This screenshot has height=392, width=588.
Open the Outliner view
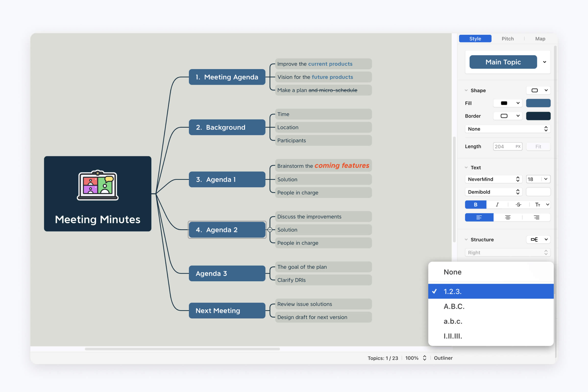click(x=443, y=358)
